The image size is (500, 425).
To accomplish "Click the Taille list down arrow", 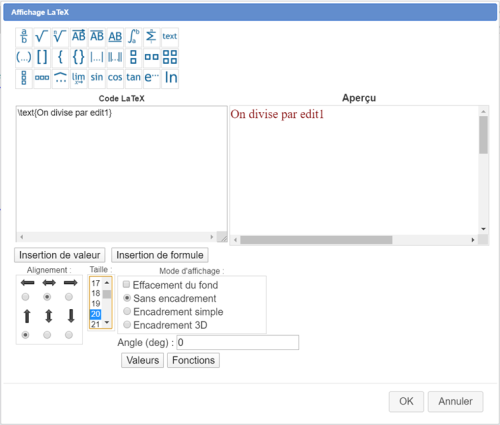I will pos(107,322).
